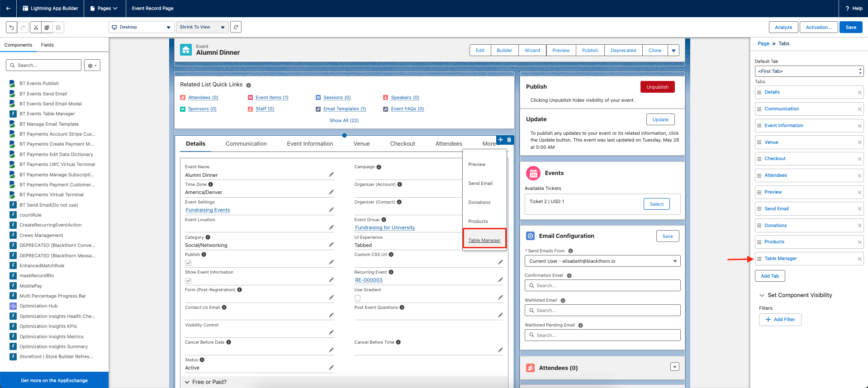868x388 pixels.
Task: Choose Send Email from the More menu
Action: pyautogui.click(x=480, y=184)
